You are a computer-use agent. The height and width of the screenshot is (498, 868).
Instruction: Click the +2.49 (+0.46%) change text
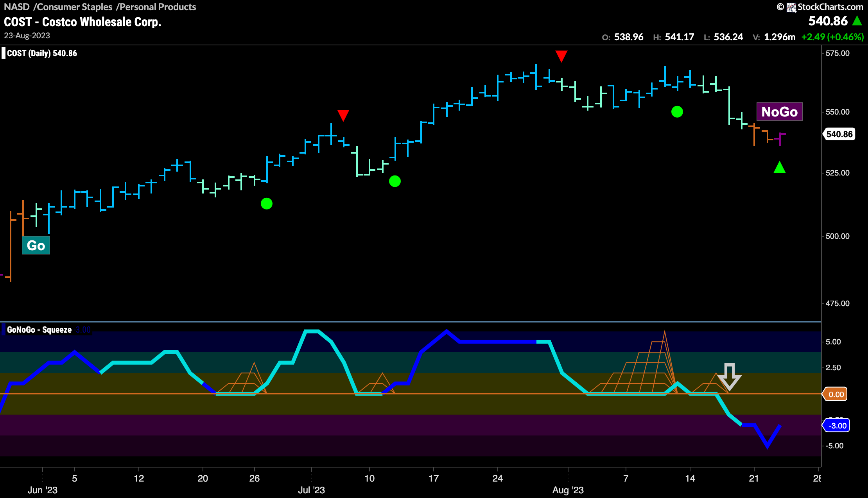click(832, 37)
